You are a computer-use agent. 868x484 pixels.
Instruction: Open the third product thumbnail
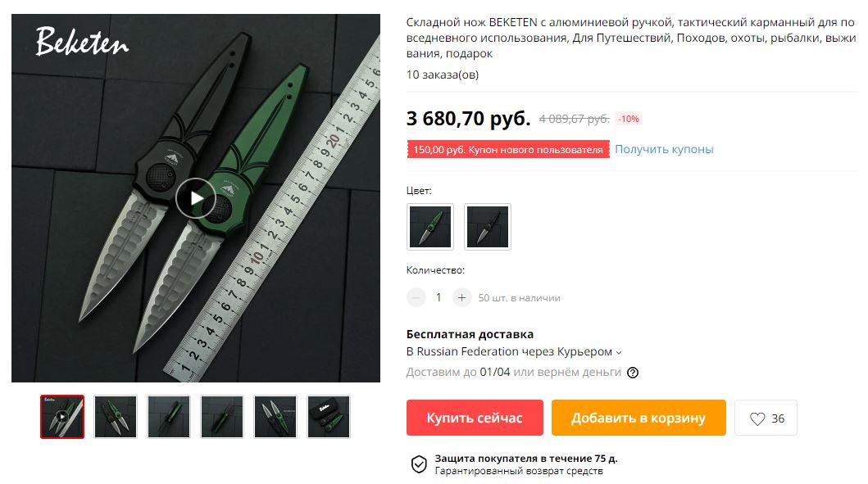(169, 417)
